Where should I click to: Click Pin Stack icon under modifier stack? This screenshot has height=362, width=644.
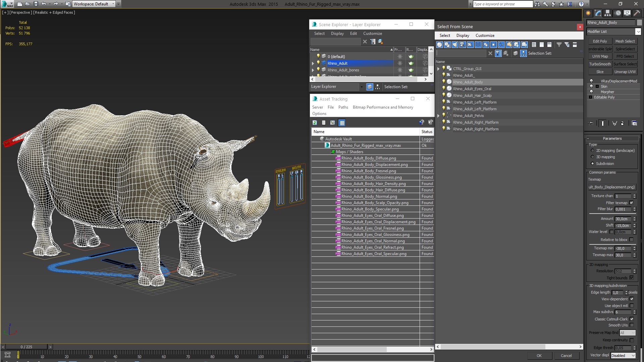coord(591,123)
